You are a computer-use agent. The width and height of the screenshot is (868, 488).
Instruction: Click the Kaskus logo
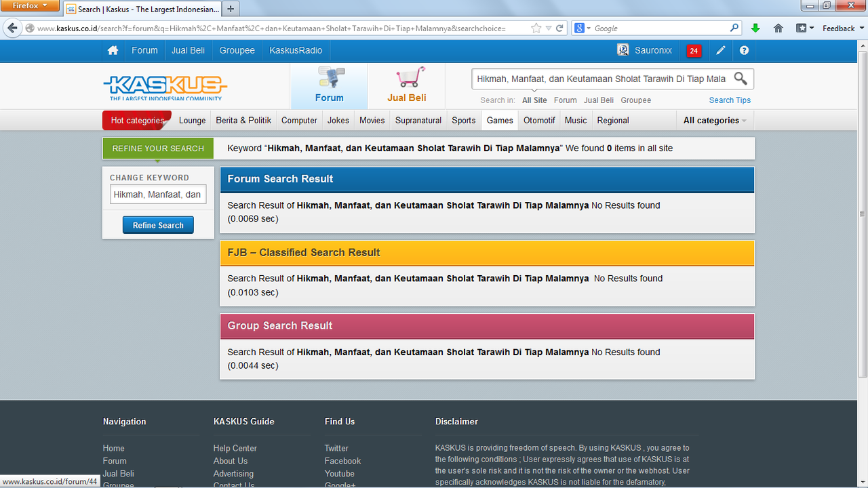(165, 87)
